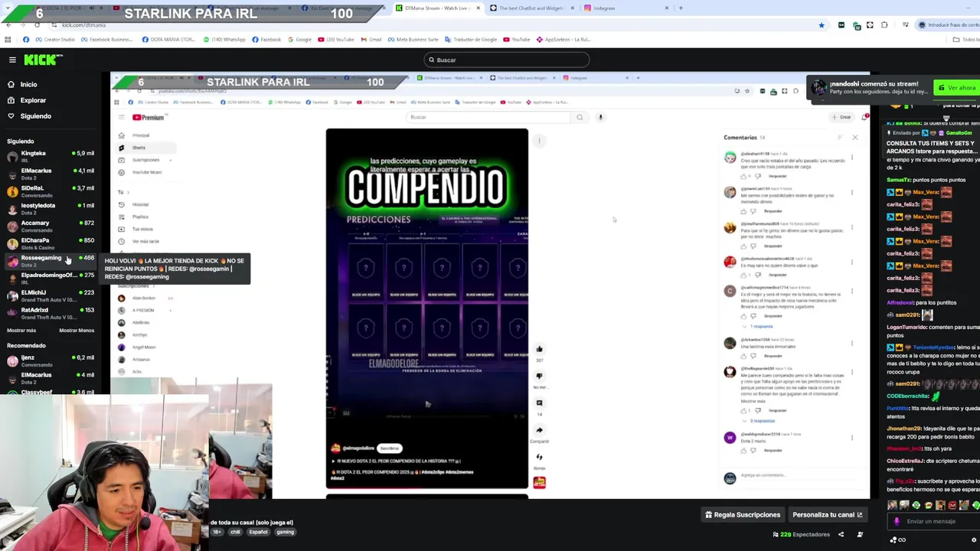The height and width of the screenshot is (551, 980).
Task: Click gaming stream tag
Action: (x=285, y=532)
